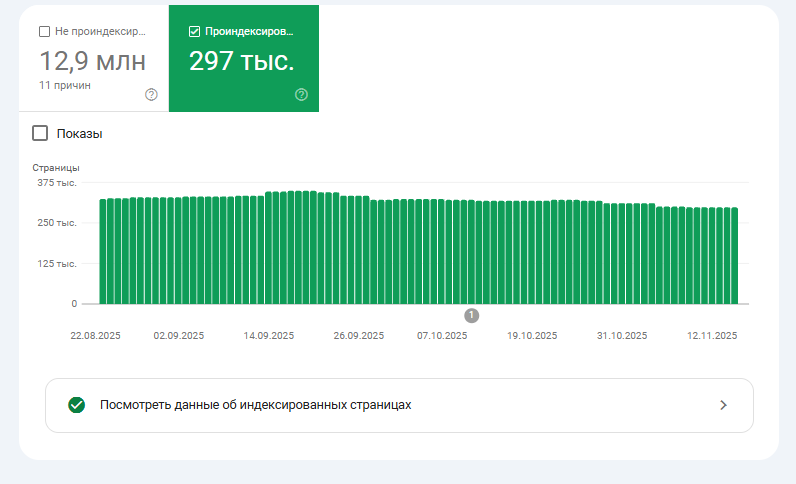Click the 19.10.2025 date label

pos(532,336)
